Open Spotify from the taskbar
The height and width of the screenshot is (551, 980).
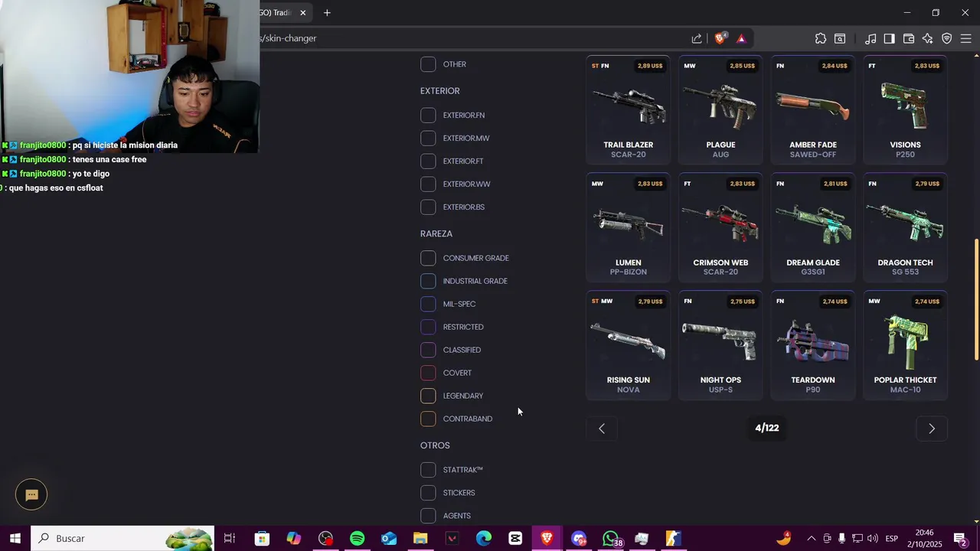point(358,539)
